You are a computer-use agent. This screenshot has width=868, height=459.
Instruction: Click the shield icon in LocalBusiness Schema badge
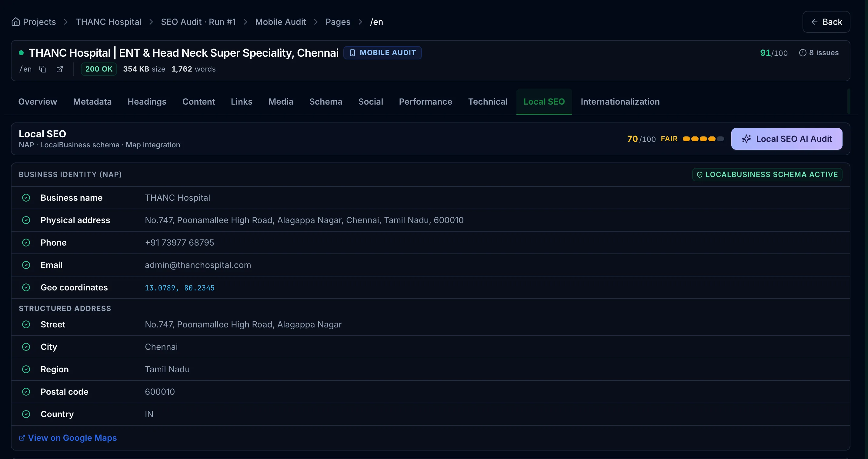700,175
